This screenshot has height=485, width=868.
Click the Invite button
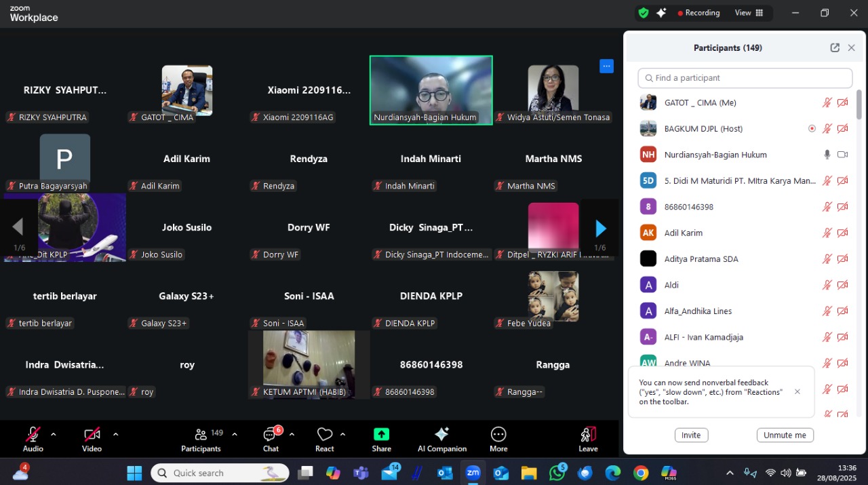tap(691, 435)
